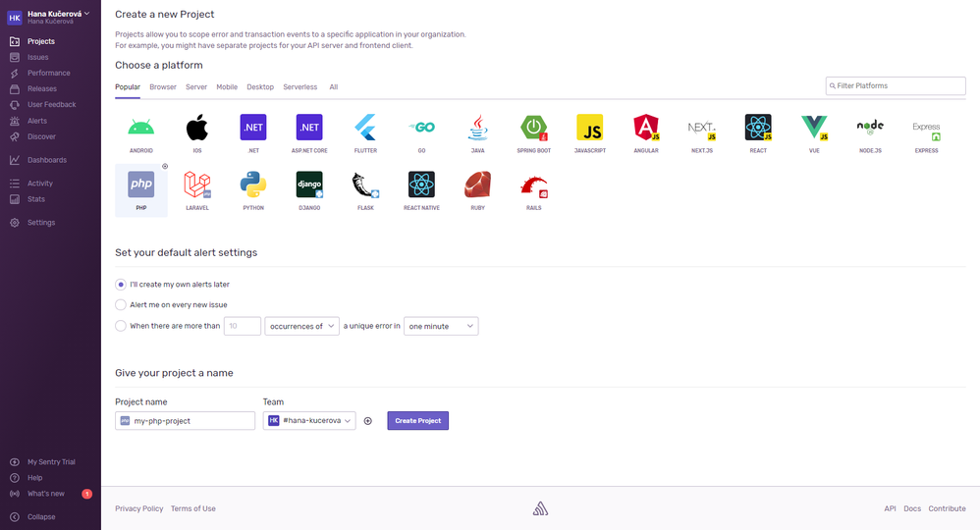Select the React Native platform
The width and height of the screenshot is (980, 530).
coord(422,185)
